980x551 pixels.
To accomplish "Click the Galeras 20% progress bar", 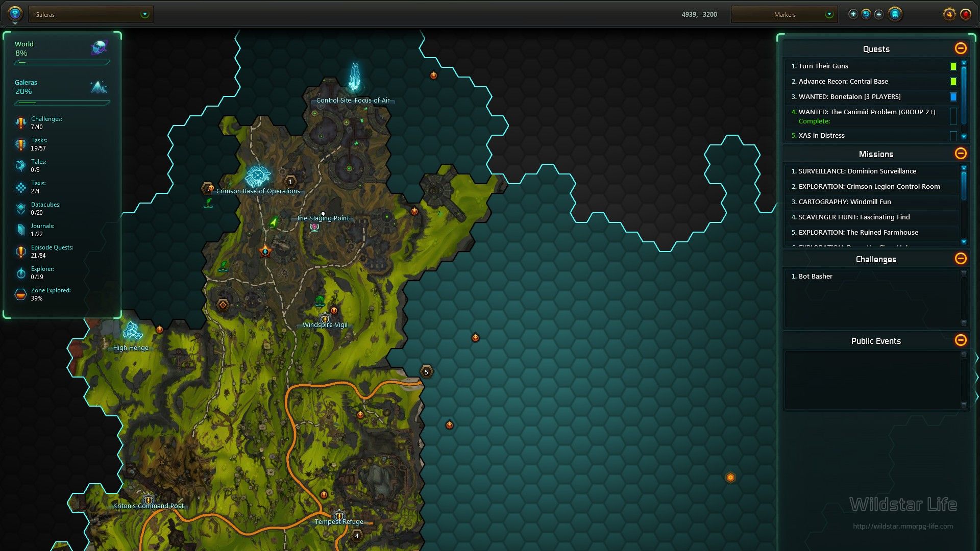I will coord(62,103).
